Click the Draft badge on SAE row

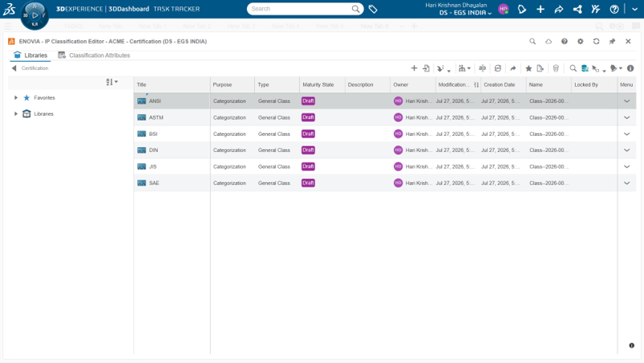coord(308,183)
